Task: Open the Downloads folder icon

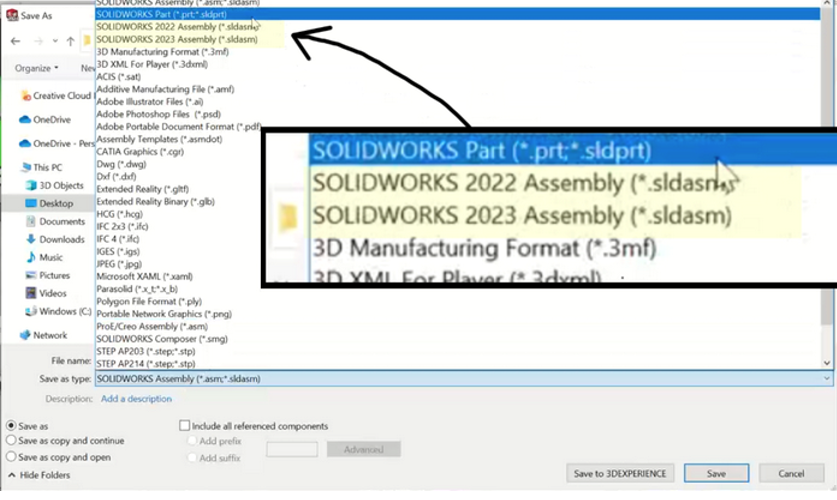Action: [32, 239]
